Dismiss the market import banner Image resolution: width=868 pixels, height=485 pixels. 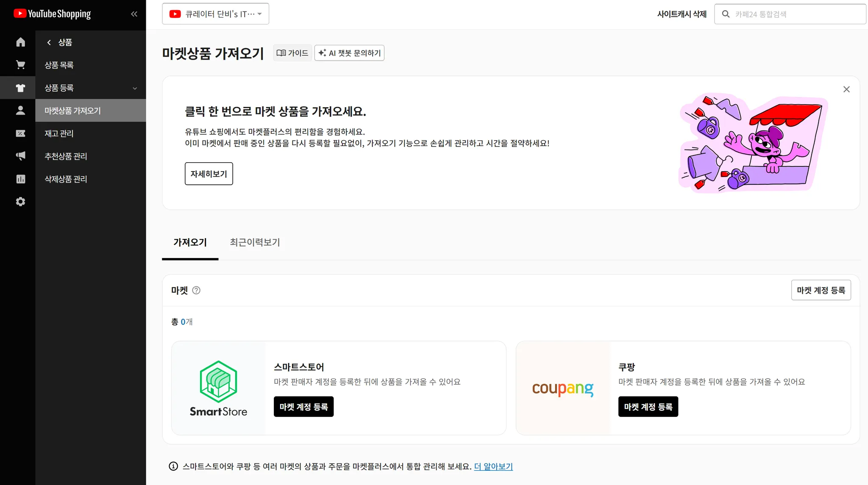pyautogui.click(x=846, y=89)
